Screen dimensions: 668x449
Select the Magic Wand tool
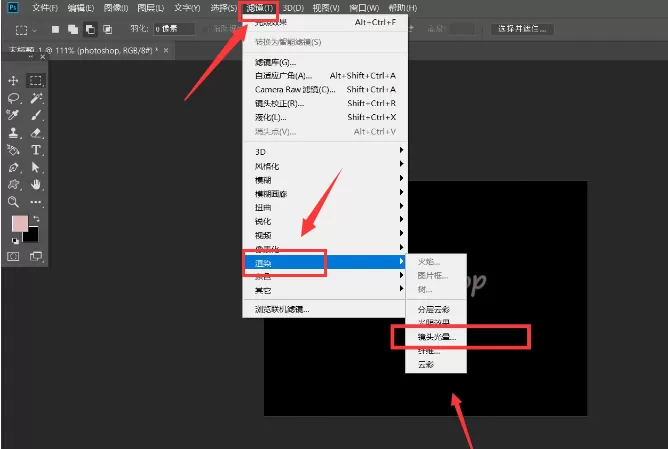point(36,98)
